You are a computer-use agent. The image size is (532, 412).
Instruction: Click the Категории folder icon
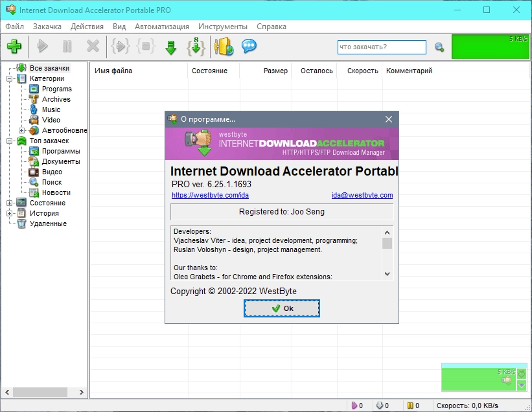[21, 78]
